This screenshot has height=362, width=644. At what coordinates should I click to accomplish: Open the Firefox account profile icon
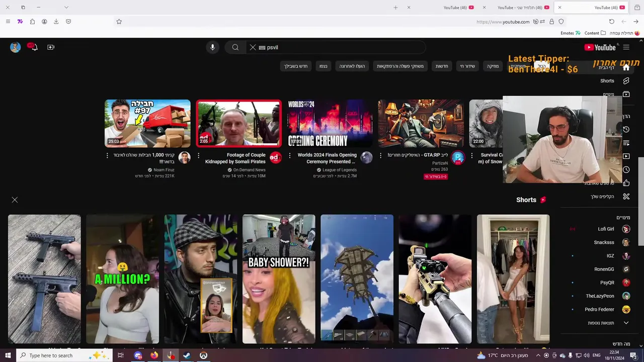[x=44, y=22]
